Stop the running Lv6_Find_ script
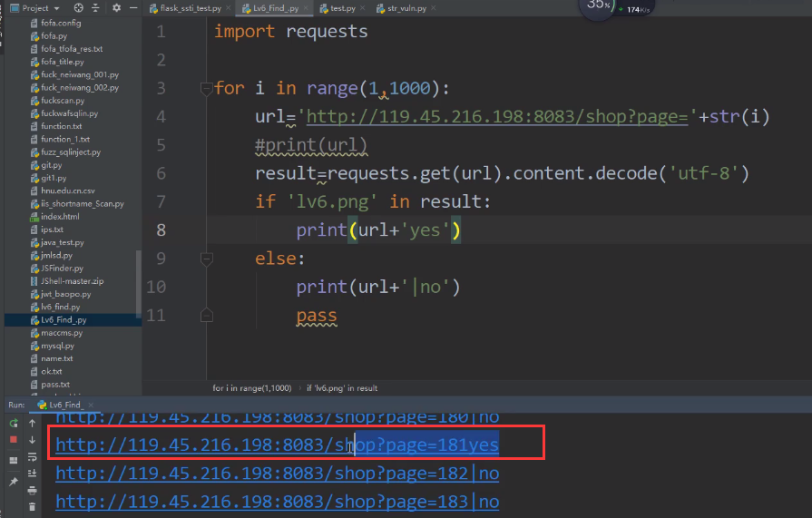 click(x=14, y=440)
